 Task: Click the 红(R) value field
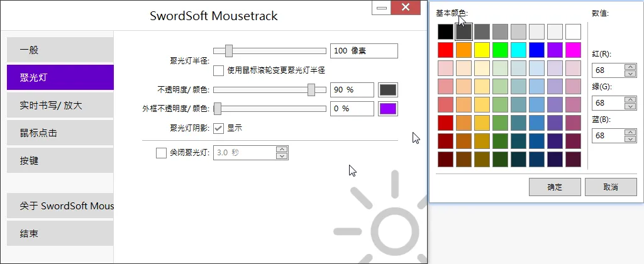click(608, 70)
